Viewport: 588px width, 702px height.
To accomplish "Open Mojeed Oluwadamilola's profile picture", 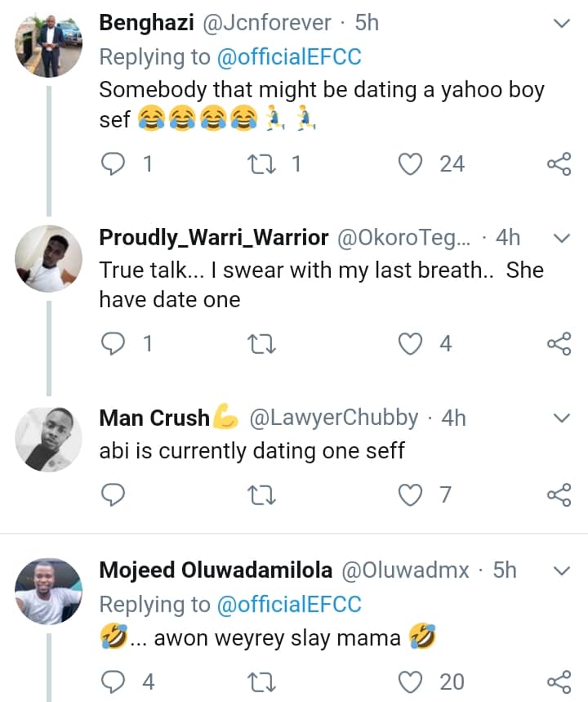I will pos(49,591).
